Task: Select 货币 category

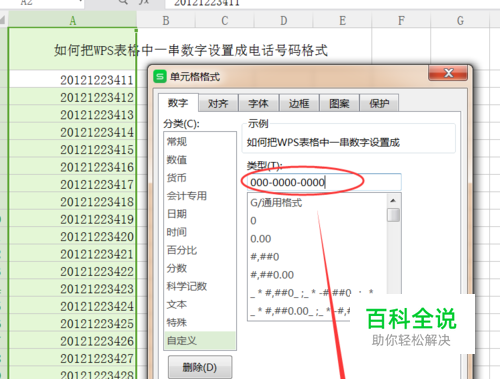Action: coord(200,178)
